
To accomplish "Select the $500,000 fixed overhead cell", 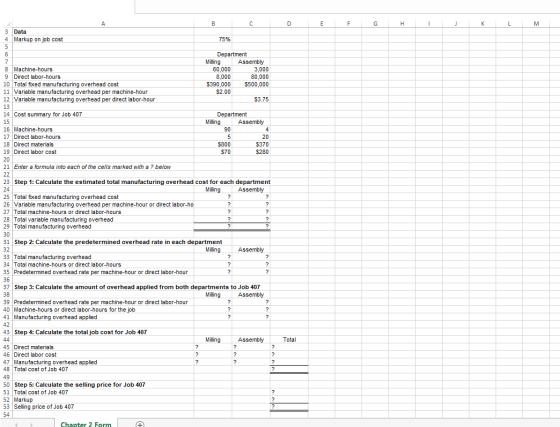I will pyautogui.click(x=251, y=84).
